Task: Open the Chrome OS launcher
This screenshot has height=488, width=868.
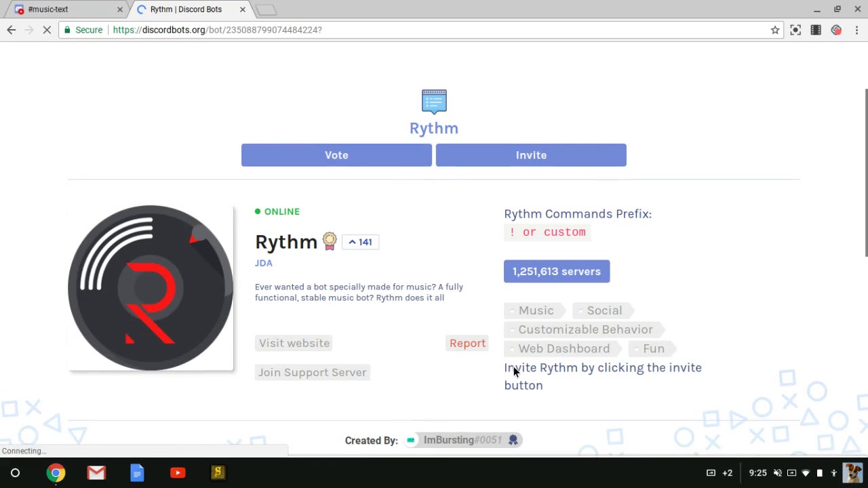Action: coord(15,473)
